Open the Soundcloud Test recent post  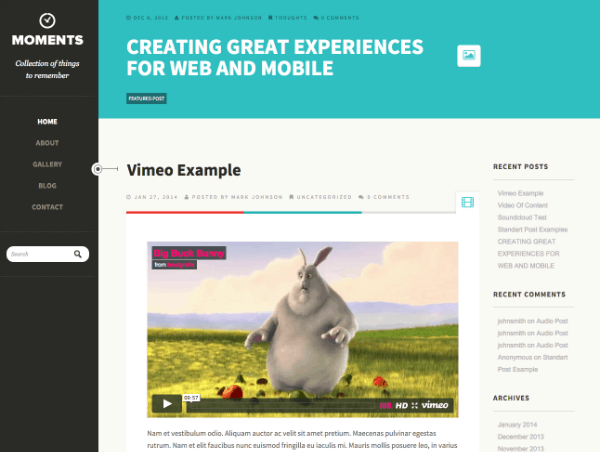pos(522,217)
